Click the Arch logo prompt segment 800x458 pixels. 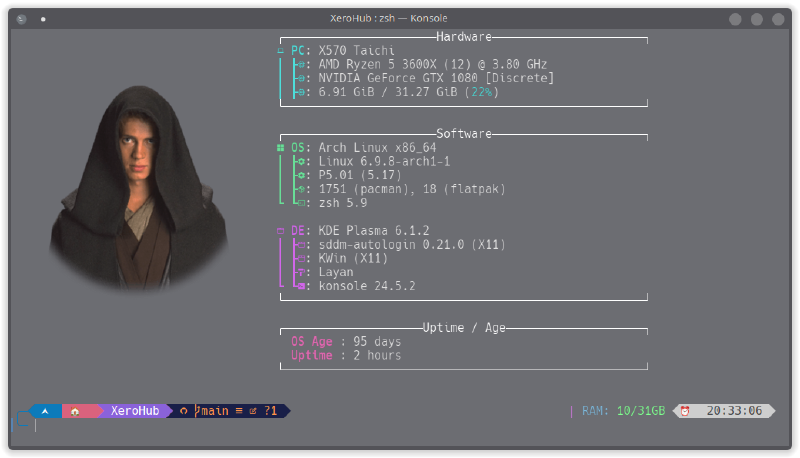[x=45, y=411]
